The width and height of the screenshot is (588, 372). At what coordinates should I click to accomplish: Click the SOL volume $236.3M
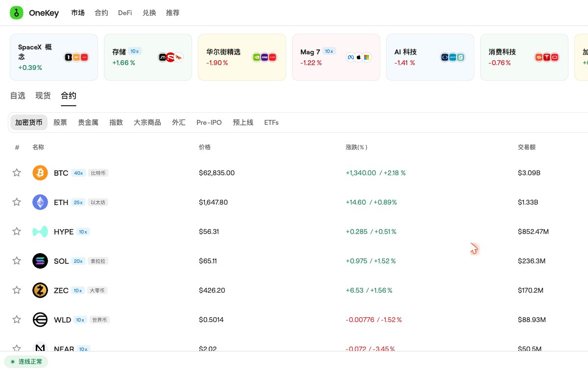(x=532, y=261)
